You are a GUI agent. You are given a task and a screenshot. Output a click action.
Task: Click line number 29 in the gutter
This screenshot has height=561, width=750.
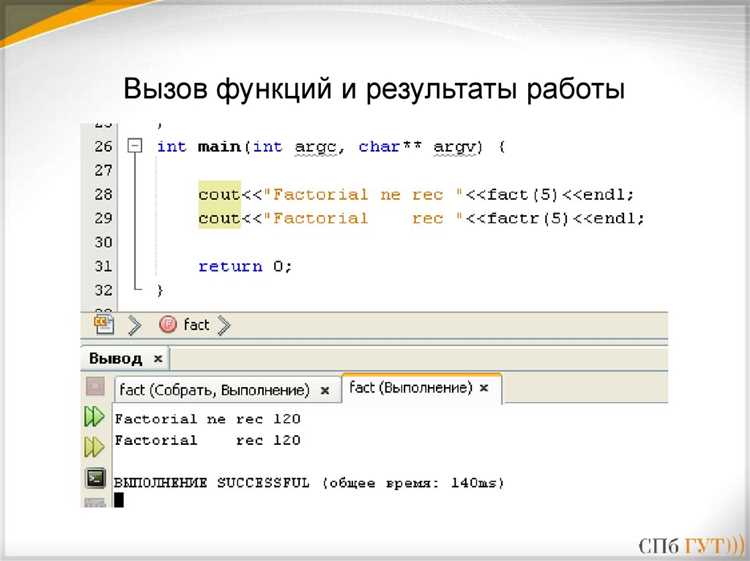point(103,218)
